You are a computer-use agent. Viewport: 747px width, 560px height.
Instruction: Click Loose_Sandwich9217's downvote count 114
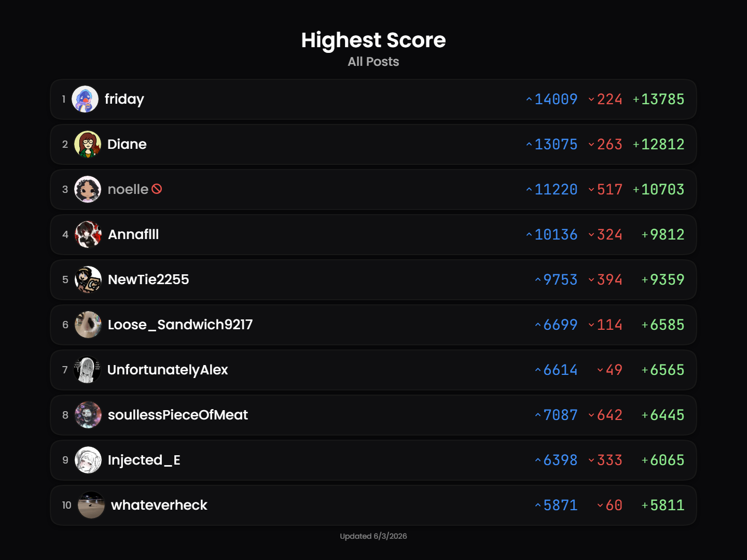pyautogui.click(x=605, y=325)
